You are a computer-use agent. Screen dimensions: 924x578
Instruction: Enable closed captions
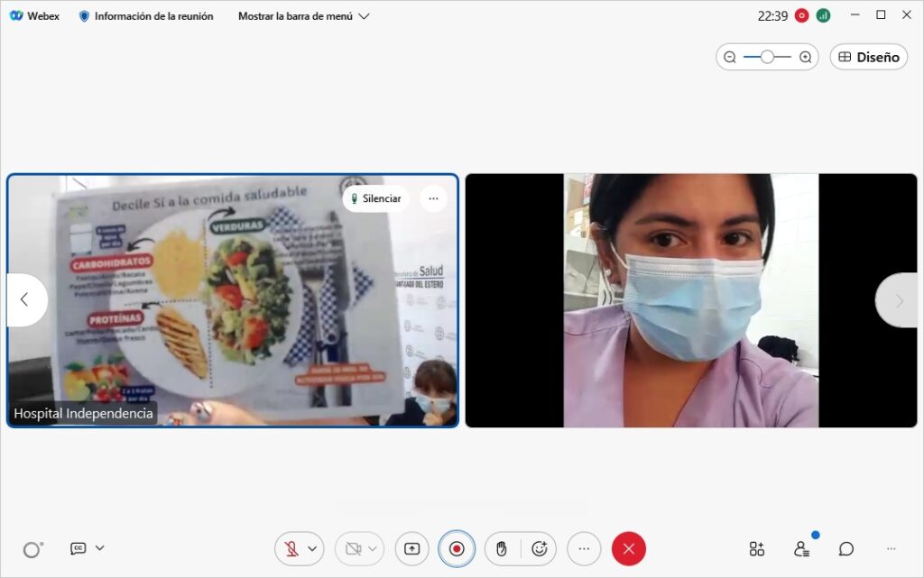coord(79,548)
